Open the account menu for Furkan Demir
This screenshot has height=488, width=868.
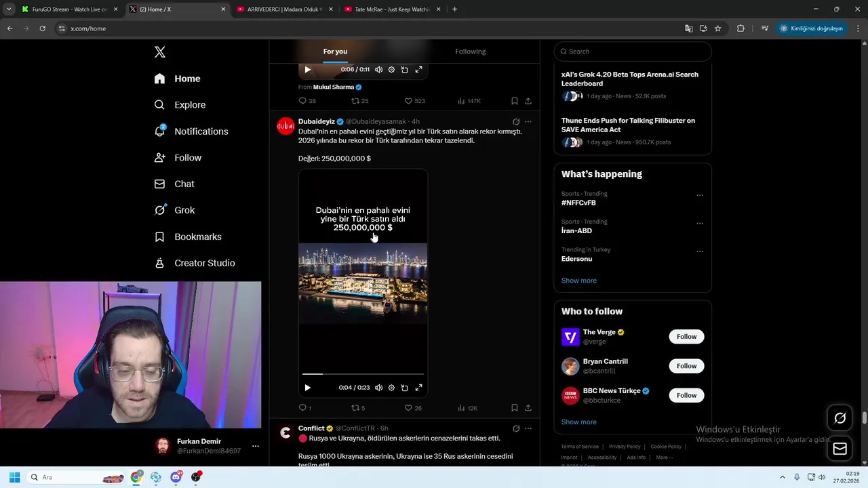point(207,446)
